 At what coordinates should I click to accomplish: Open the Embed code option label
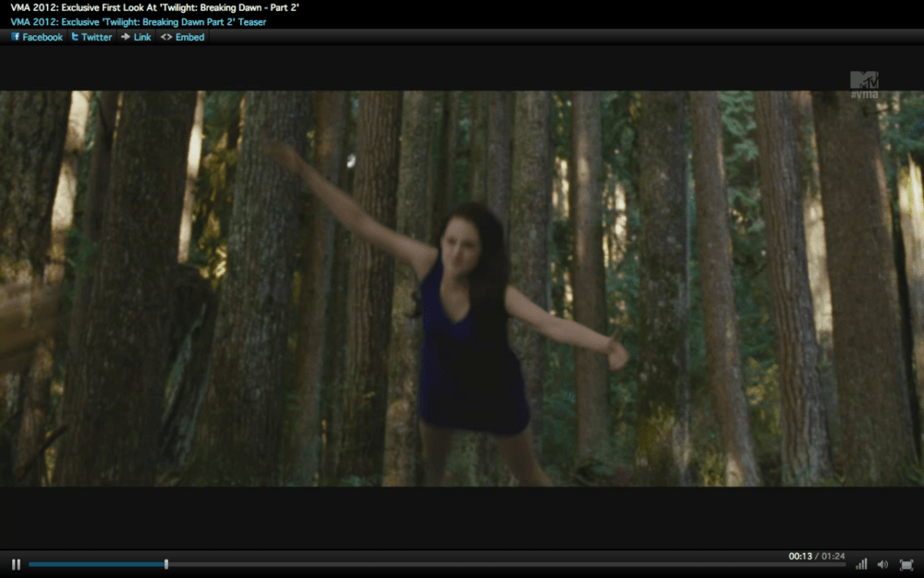click(189, 37)
